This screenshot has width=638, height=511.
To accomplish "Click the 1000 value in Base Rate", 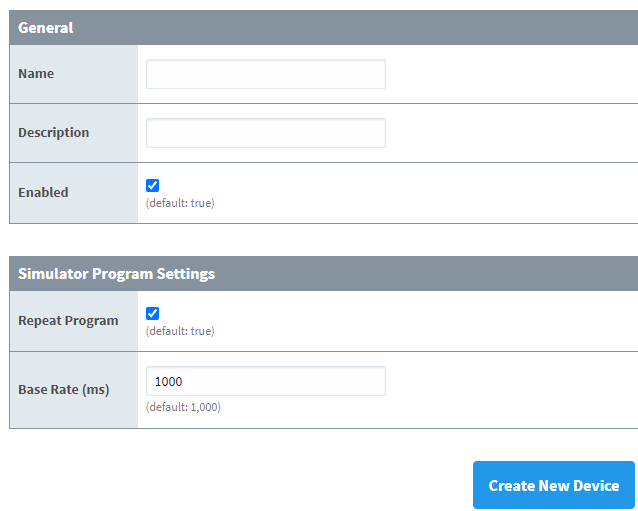I will click(x=169, y=382).
